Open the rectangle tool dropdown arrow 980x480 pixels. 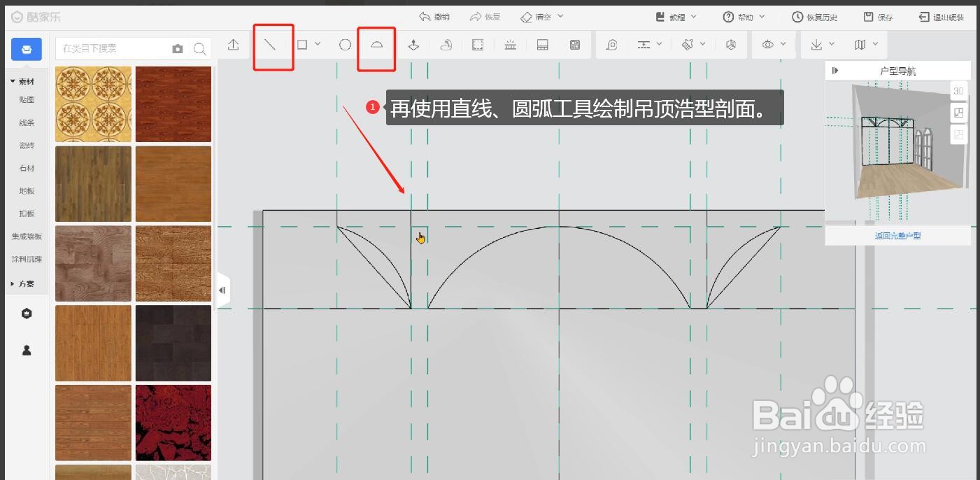(x=318, y=44)
